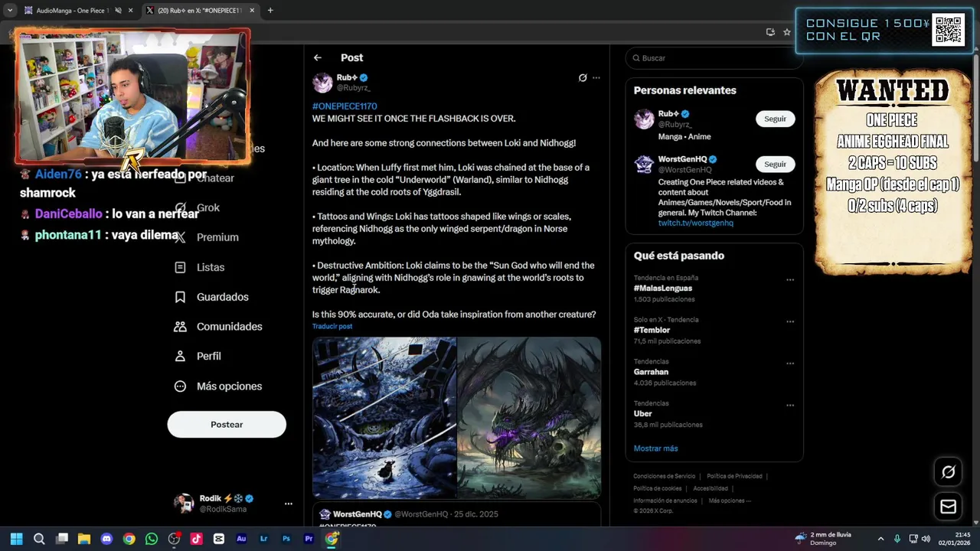Bookmark this page with the star icon
Screen dimensions: 980x551
click(x=786, y=32)
